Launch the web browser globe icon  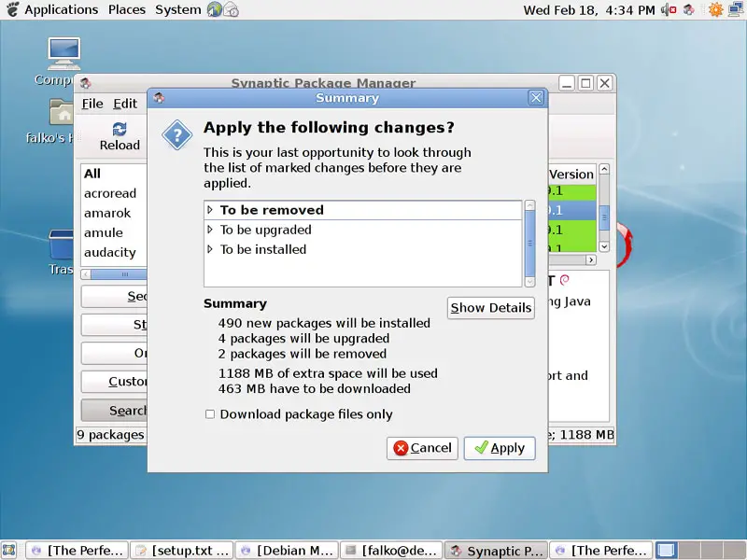tap(215, 9)
